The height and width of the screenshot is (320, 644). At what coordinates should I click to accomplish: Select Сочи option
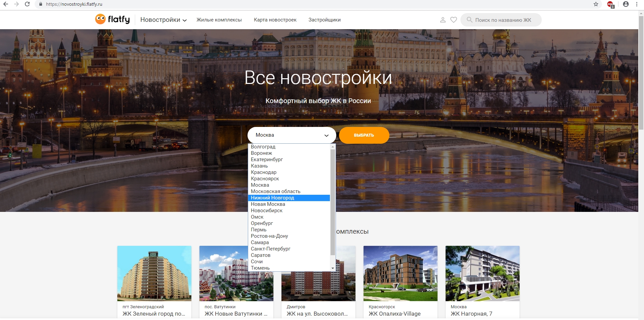[x=289, y=262]
